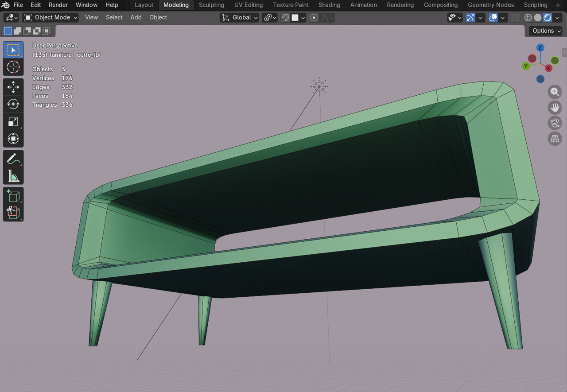The height and width of the screenshot is (392, 567).
Task: Click the Add Cube tool
Action: point(13,196)
